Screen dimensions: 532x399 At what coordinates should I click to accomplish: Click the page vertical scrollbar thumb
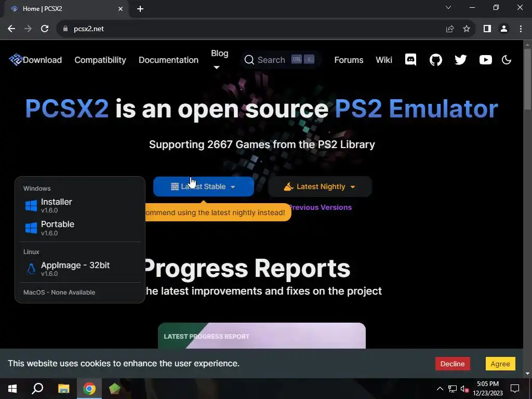point(527,79)
